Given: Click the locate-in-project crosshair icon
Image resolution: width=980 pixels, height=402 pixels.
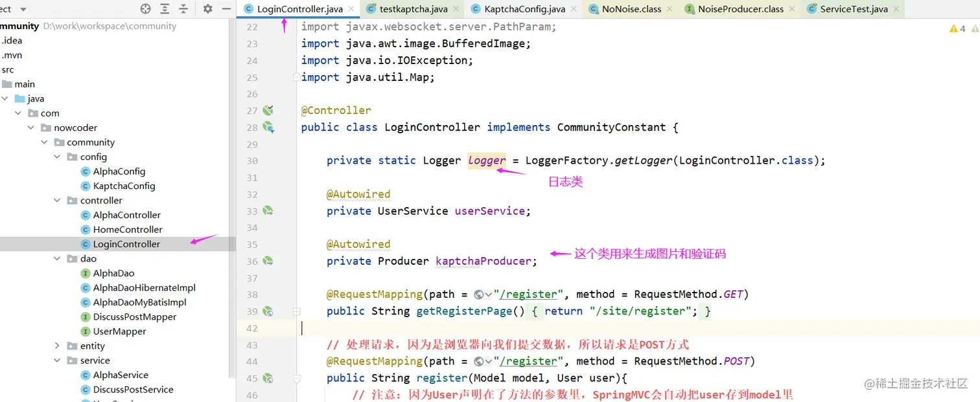Looking at the screenshot, I should coord(146,9).
